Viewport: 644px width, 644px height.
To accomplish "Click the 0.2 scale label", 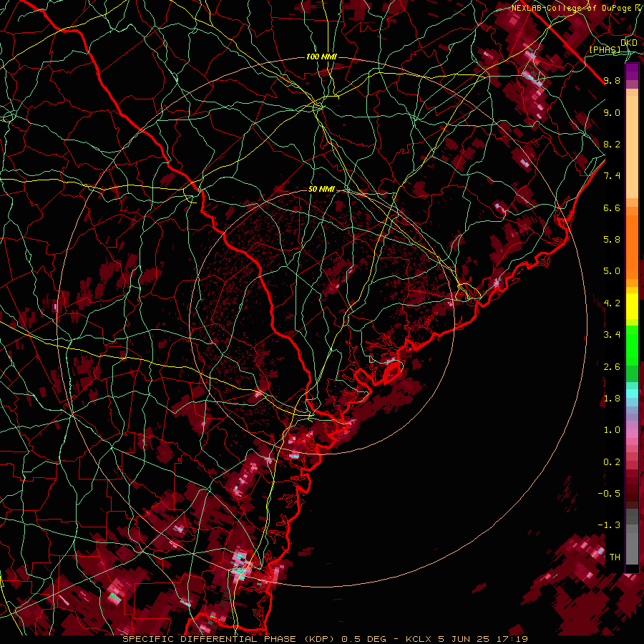I will click(x=612, y=462).
